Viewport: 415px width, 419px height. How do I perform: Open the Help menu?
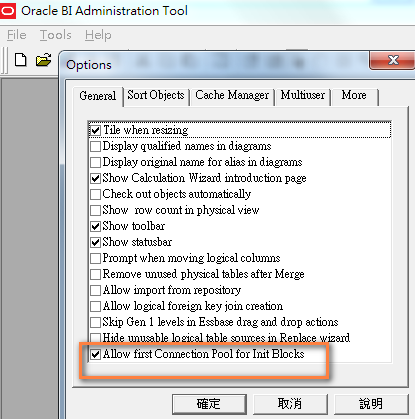[98, 35]
